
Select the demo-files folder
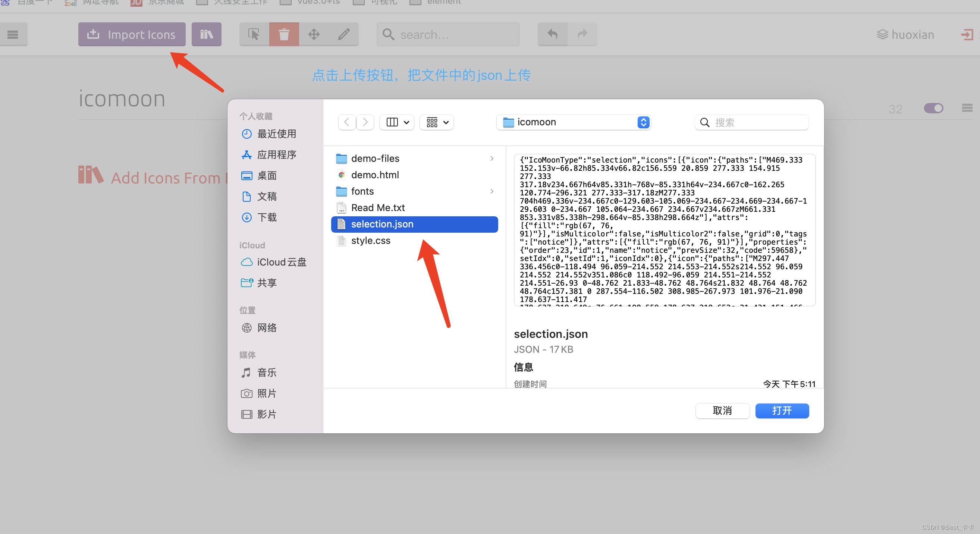click(x=414, y=158)
